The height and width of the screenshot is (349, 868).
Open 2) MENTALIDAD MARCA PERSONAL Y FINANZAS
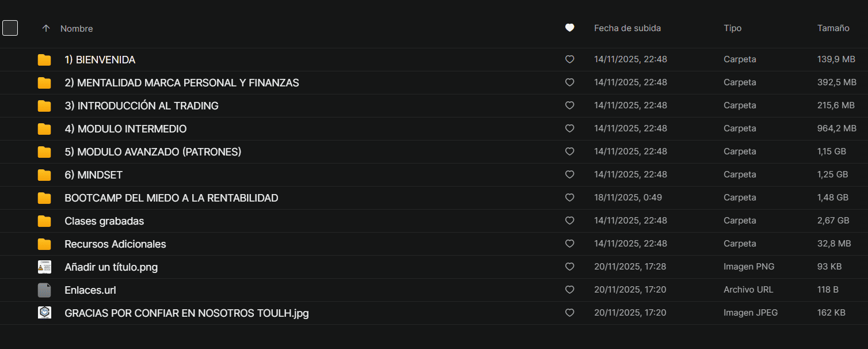click(181, 83)
